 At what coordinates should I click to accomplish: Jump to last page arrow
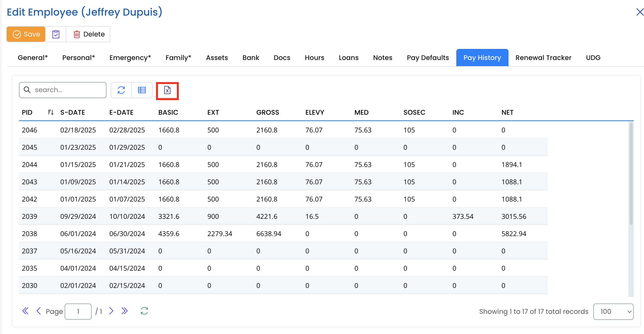pos(124,311)
